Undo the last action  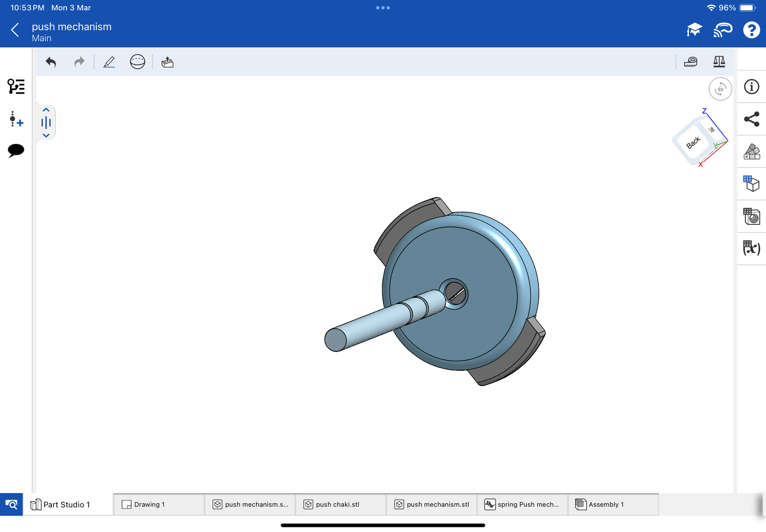pos(51,62)
